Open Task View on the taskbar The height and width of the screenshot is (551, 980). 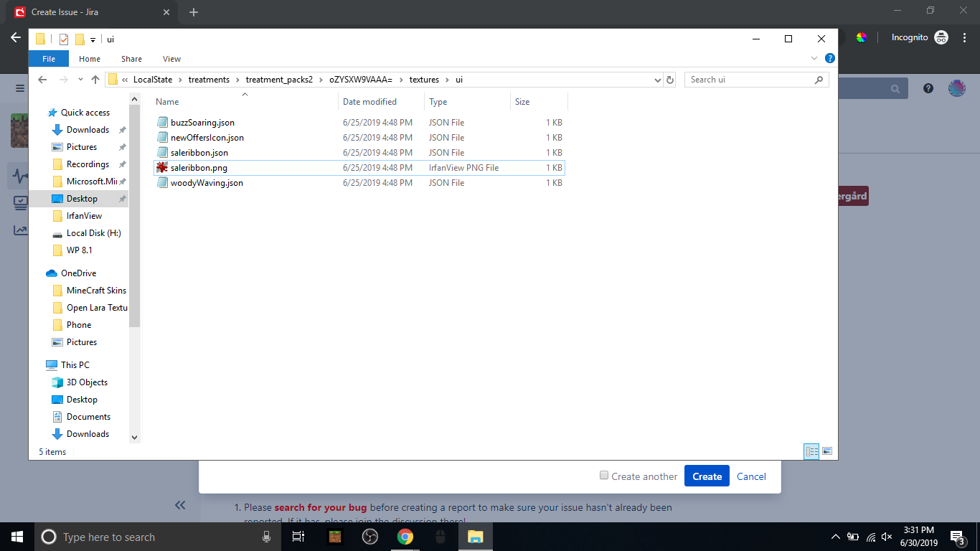(298, 537)
